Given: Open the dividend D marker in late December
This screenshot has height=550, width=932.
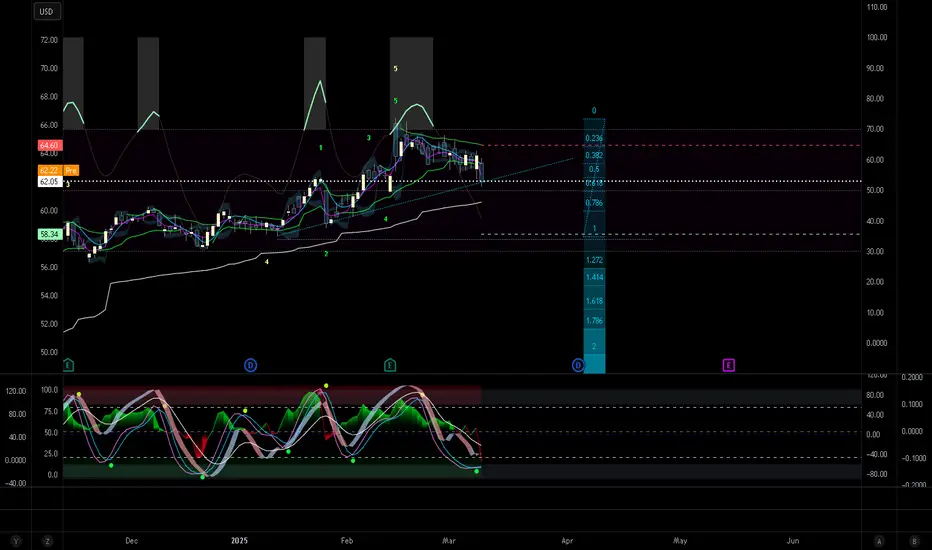Looking at the screenshot, I should click(x=250, y=365).
